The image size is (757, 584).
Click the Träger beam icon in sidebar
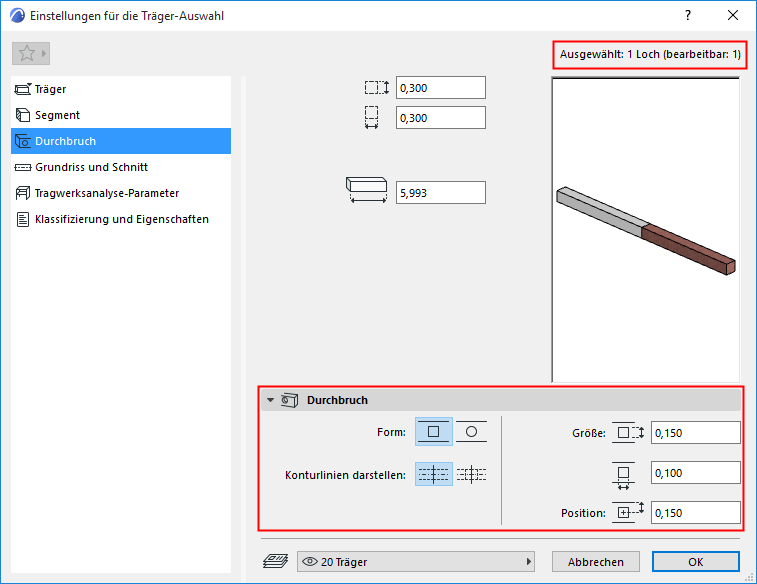click(x=23, y=89)
